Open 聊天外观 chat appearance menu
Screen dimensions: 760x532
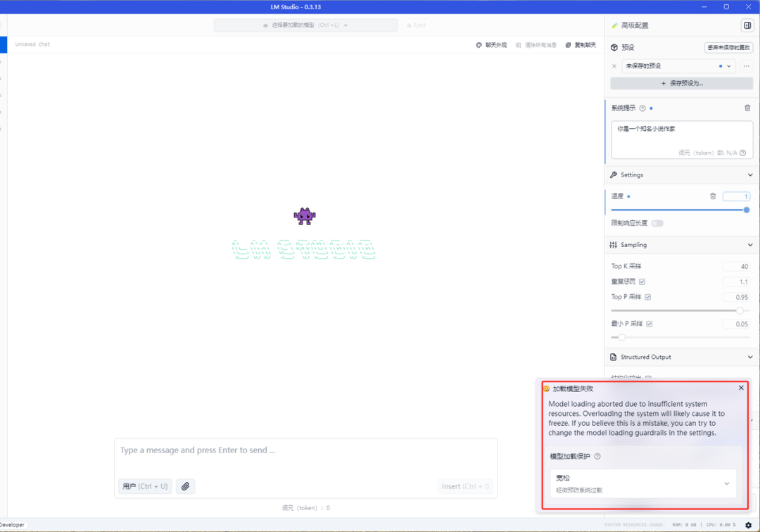491,45
